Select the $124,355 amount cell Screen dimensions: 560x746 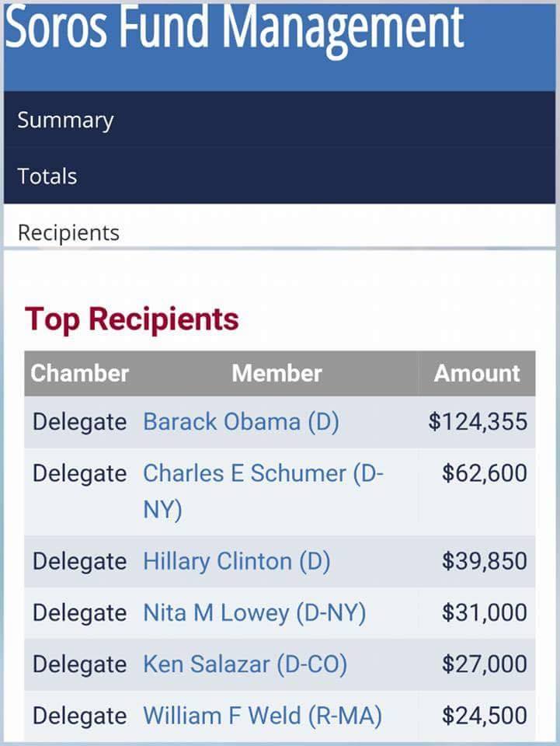[478, 422]
